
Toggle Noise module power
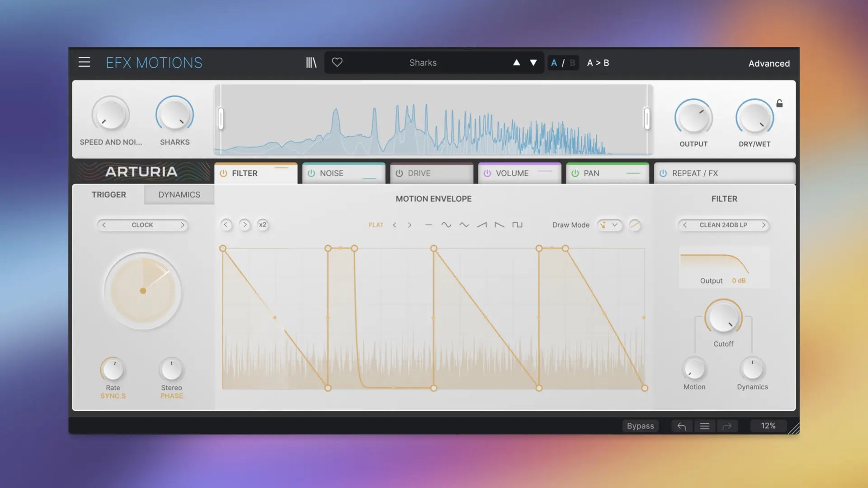pyautogui.click(x=311, y=174)
